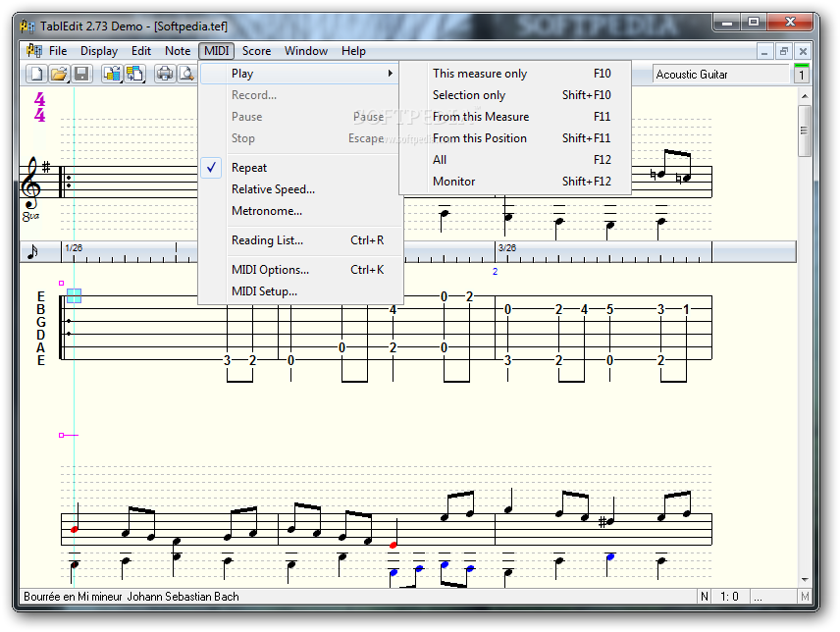The height and width of the screenshot is (632, 840).
Task: Click the sharp accidental note in lower staff
Action: (x=607, y=520)
